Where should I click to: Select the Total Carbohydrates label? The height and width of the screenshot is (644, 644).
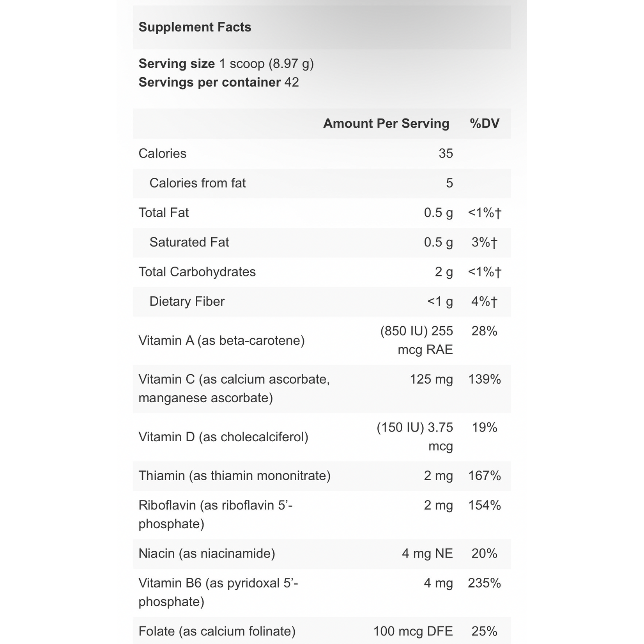pos(197,272)
